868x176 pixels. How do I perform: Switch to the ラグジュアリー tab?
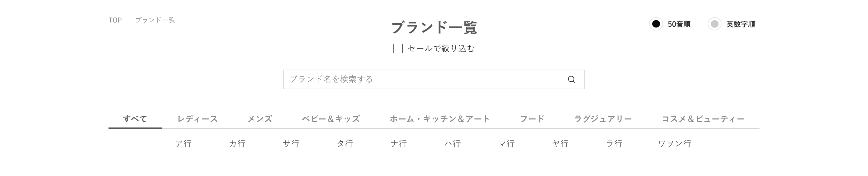[x=603, y=119]
